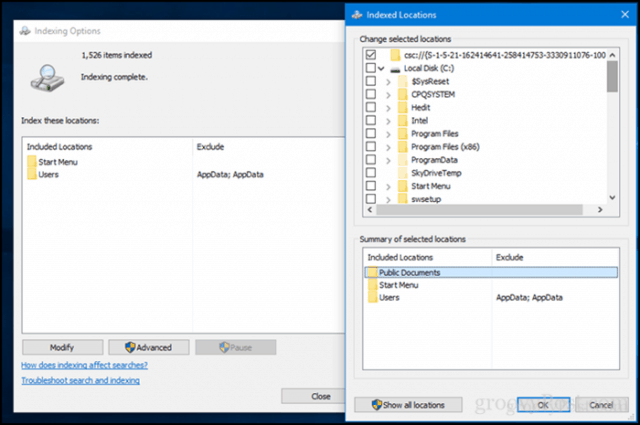
Task: Click the swsetup folder icon
Action: 403,199
